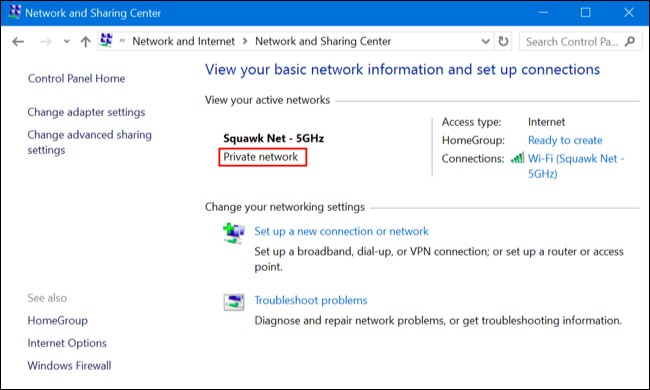Click the 'Connections:' label
650x390 pixels.
(x=473, y=158)
